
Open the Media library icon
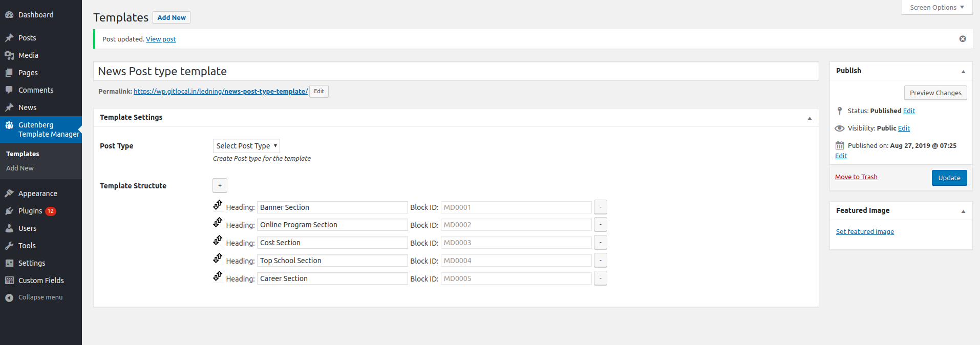[9, 55]
